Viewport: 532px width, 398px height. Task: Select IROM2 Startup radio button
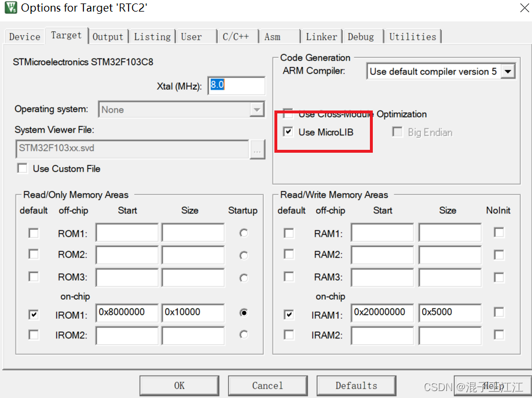point(244,334)
